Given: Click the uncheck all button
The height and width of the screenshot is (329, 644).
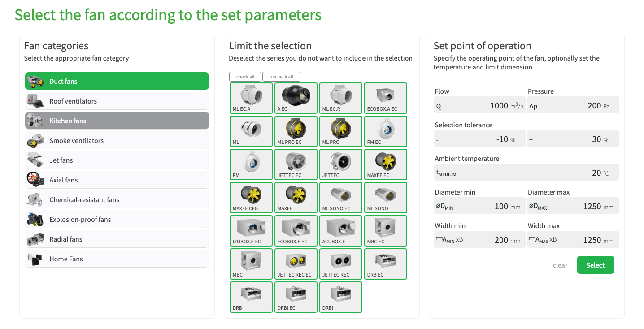Looking at the screenshot, I should (281, 77).
